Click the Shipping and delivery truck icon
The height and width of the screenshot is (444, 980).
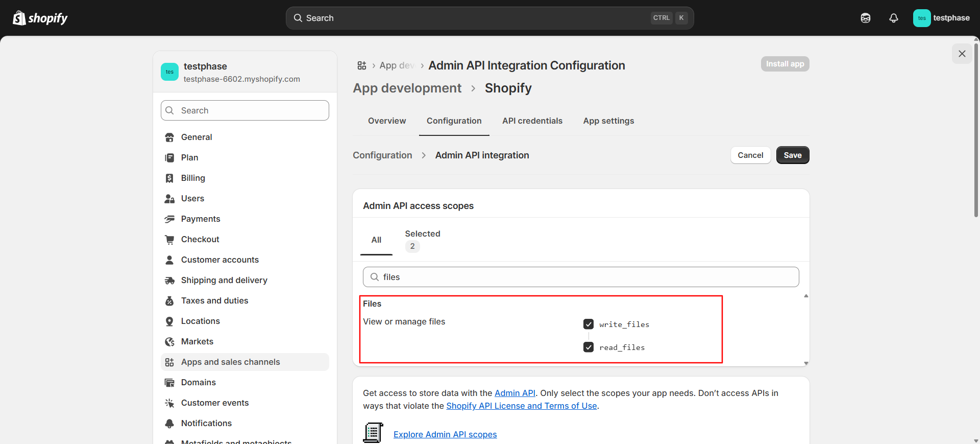(169, 280)
